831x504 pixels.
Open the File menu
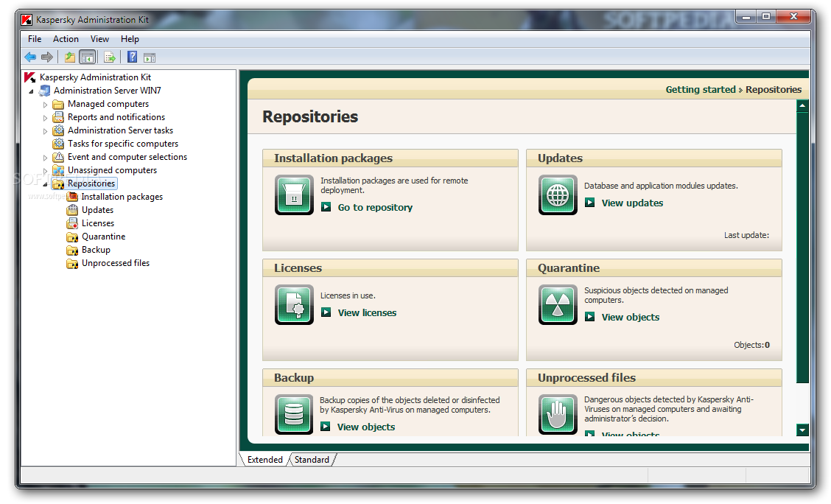(x=35, y=39)
